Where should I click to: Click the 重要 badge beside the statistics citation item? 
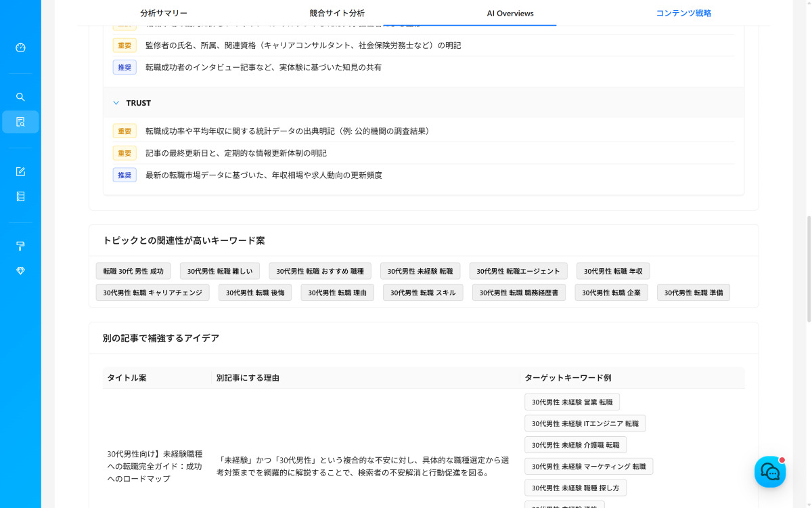click(x=125, y=131)
